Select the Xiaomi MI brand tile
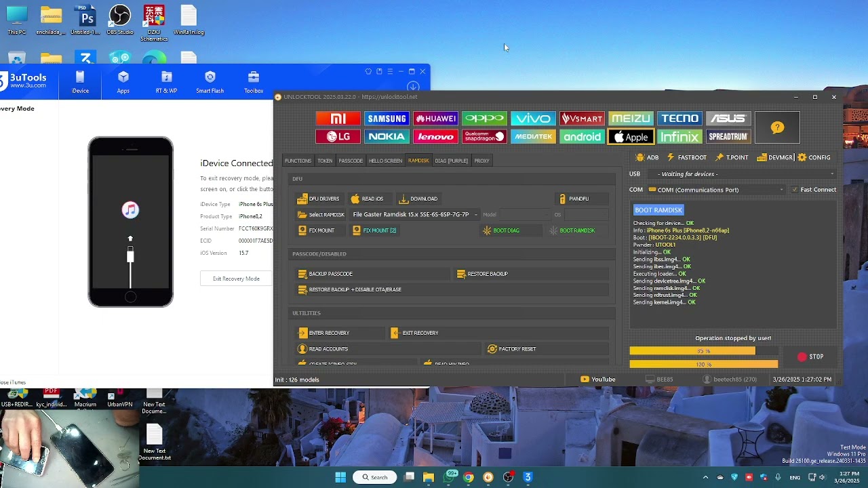 (338, 119)
